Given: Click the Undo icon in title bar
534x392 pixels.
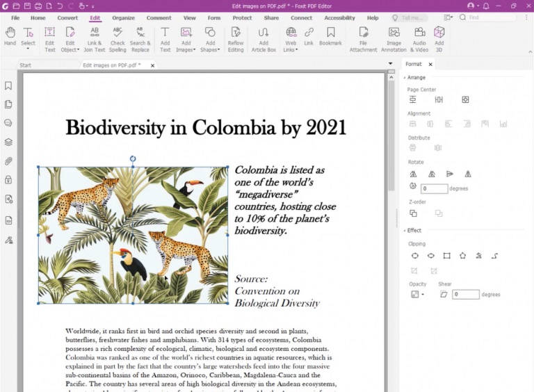Looking at the screenshot, I should (60, 6).
